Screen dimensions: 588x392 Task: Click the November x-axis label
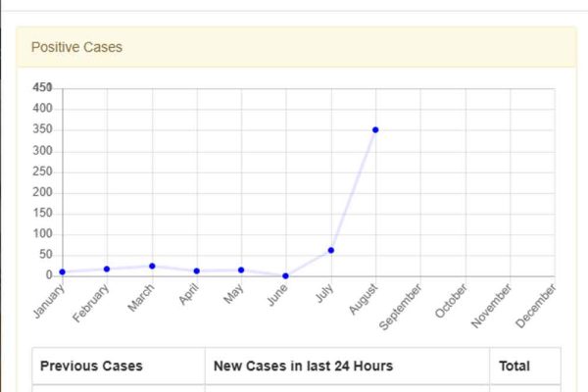[x=492, y=304]
